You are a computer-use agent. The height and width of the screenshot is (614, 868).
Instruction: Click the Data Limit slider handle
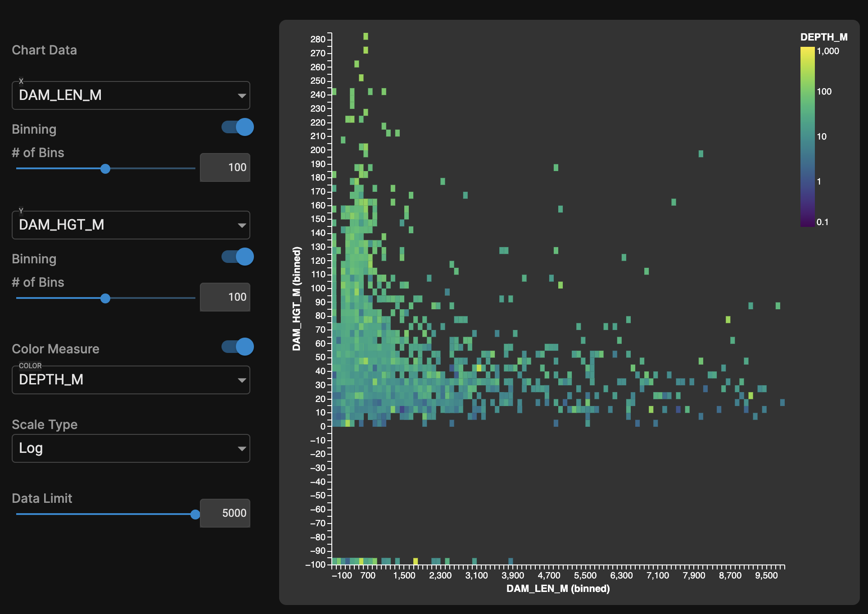pos(195,514)
